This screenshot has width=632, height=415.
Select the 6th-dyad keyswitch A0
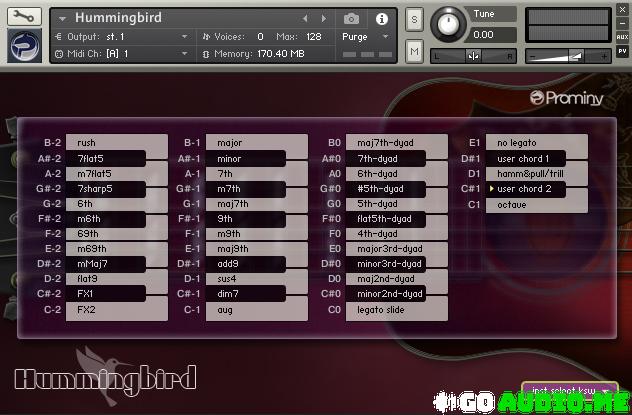[x=397, y=174]
